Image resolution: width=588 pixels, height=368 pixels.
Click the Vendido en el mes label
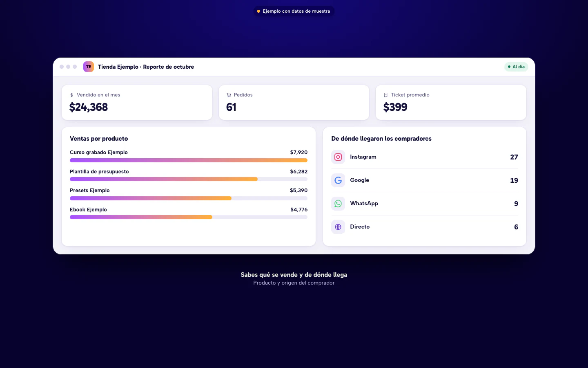98,95
